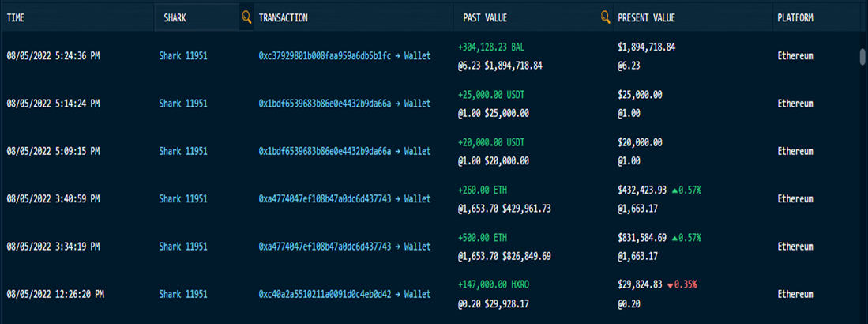The image size is (868, 324).
Task: Click Ethereum platform in 5:09:15 PM row
Action: (x=795, y=151)
